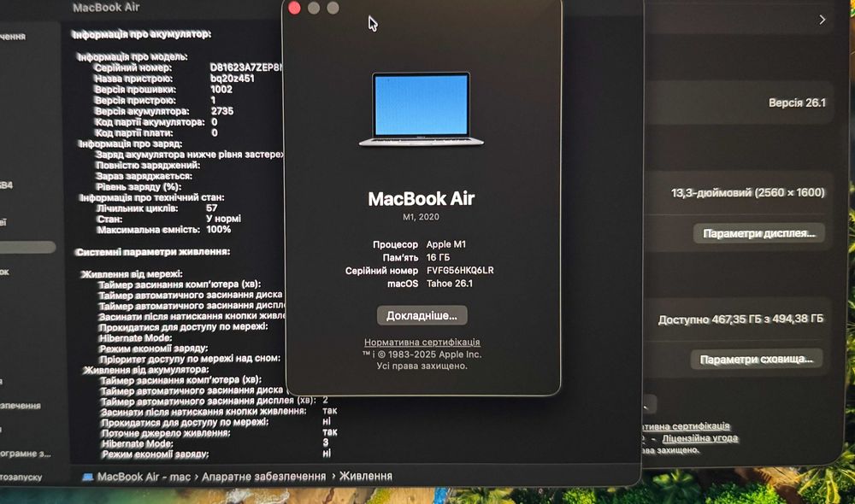Click the Докладніше button in About window

[x=422, y=315]
